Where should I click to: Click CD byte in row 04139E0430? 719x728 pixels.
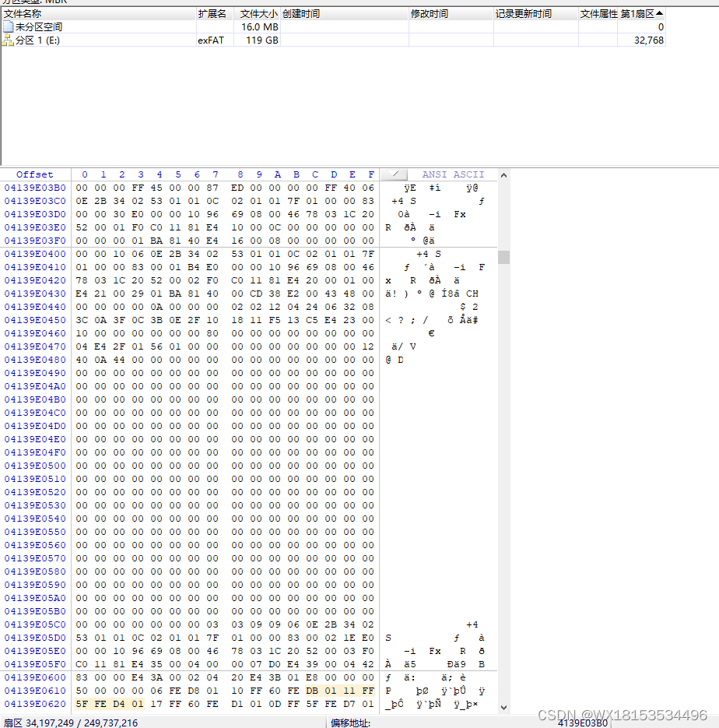[256, 294]
